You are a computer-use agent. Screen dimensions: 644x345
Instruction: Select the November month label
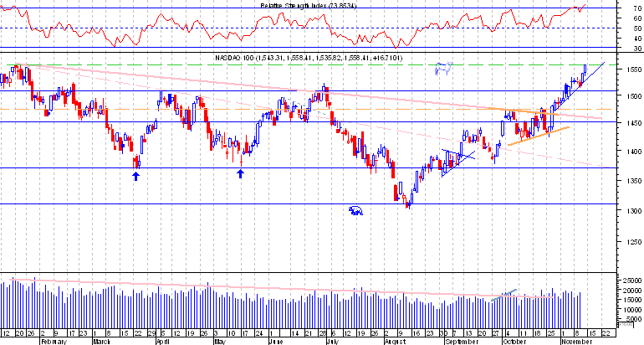pyautogui.click(x=575, y=342)
